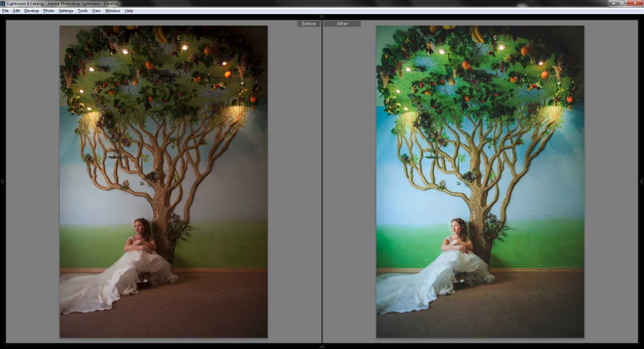
Task: Open the View menu
Action: [96, 11]
